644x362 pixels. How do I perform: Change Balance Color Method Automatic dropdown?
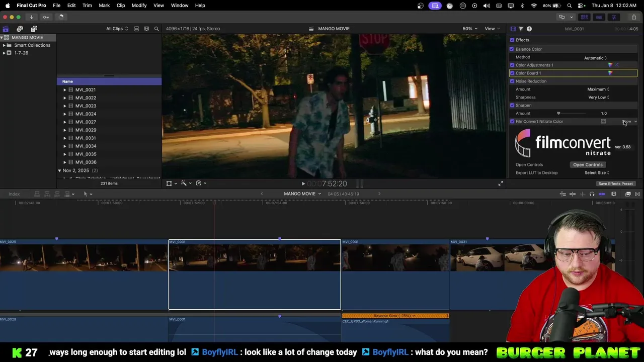[595, 58]
